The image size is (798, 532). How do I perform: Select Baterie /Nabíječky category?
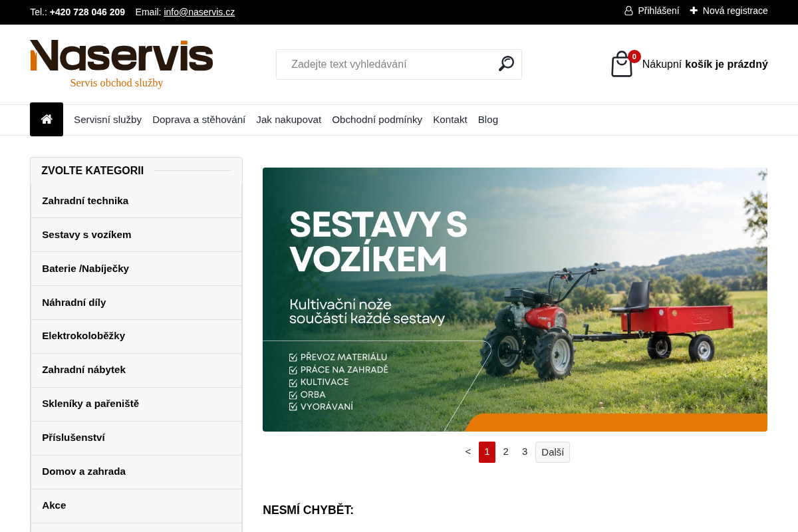point(136,269)
